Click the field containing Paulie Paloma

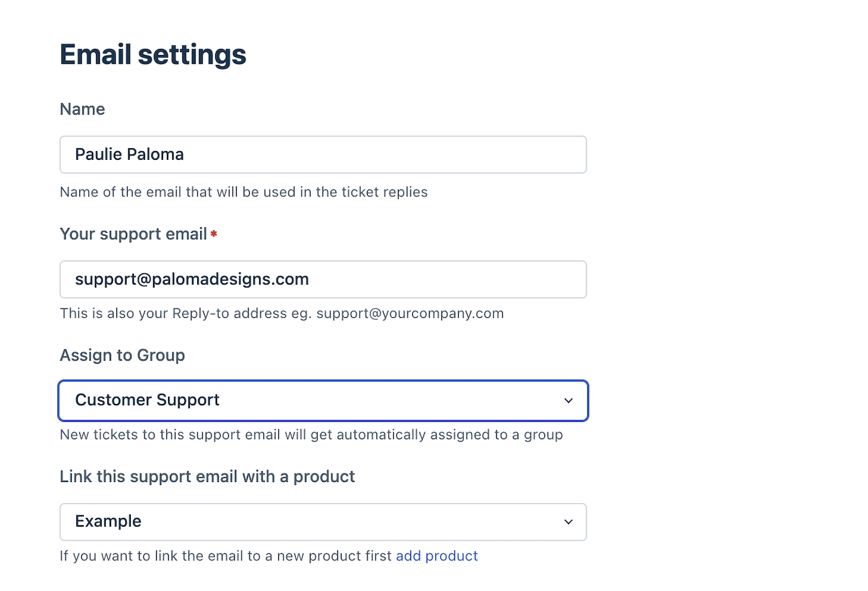coord(322,154)
